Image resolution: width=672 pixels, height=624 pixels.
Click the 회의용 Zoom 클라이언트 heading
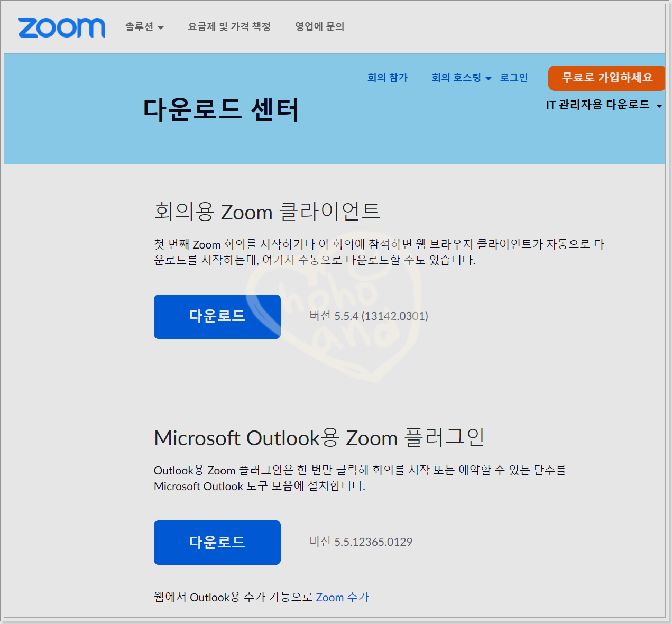267,212
